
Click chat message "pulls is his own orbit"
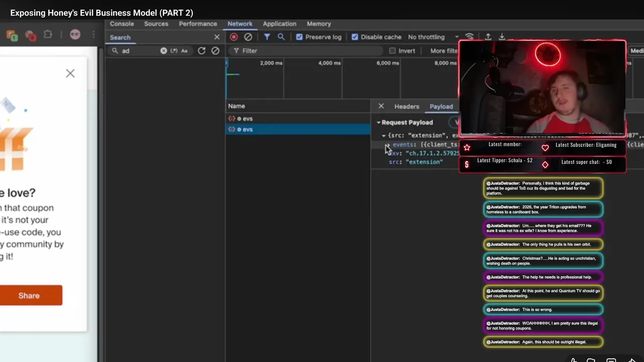pos(543,244)
